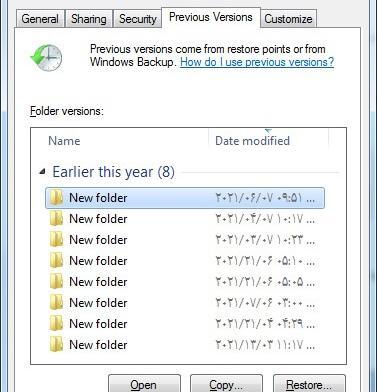Open the Security tab

[x=138, y=19]
